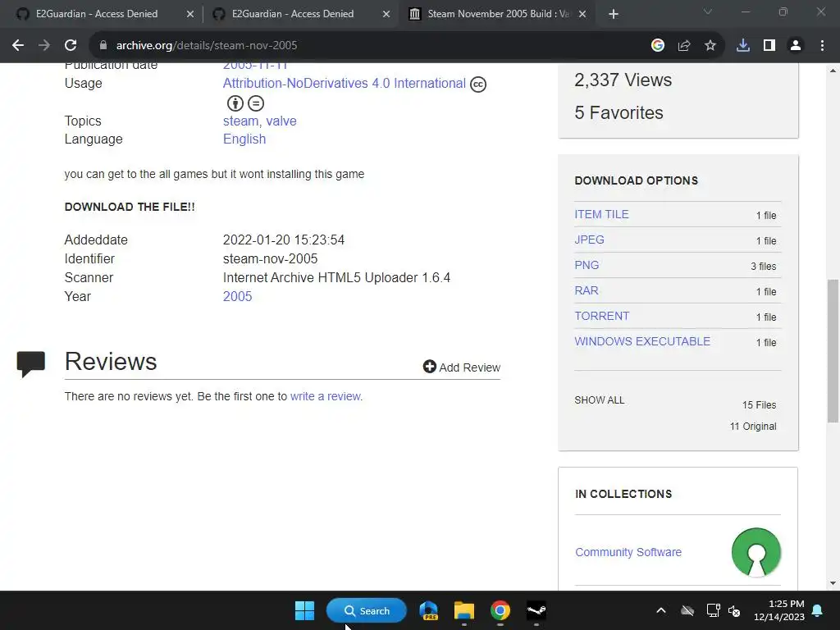Open the Chrome side panel
The width and height of the screenshot is (840, 630).
pos(769,46)
